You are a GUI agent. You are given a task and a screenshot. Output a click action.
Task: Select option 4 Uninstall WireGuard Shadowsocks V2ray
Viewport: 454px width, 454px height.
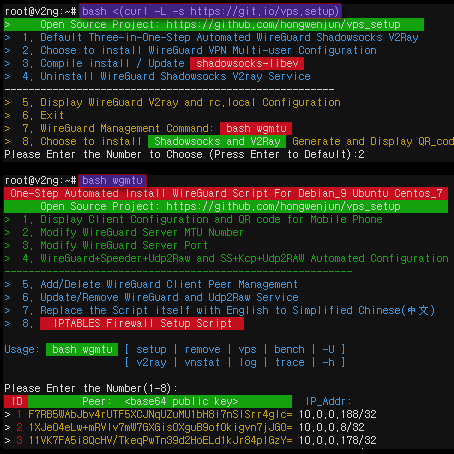166,76
